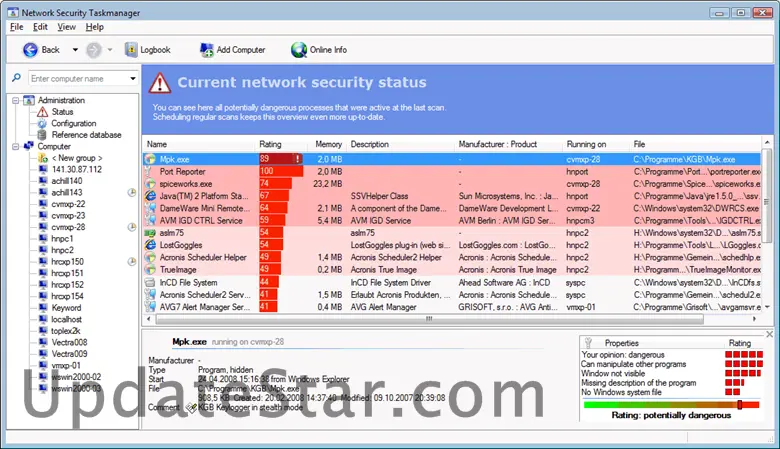The width and height of the screenshot is (780, 449).
Task: Click the aslm75 process icon
Action: (150, 233)
